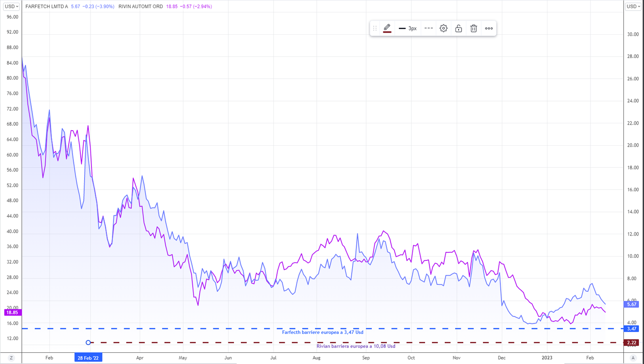Click the 2.22 red price level label
Image resolution: width=644 pixels, height=364 pixels.
pyautogui.click(x=632, y=343)
